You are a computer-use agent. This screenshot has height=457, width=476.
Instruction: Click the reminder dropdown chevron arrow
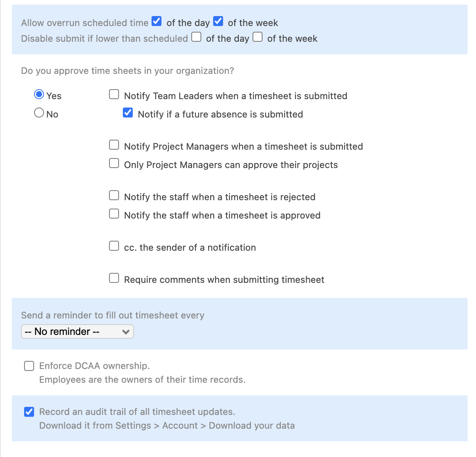coord(126,331)
